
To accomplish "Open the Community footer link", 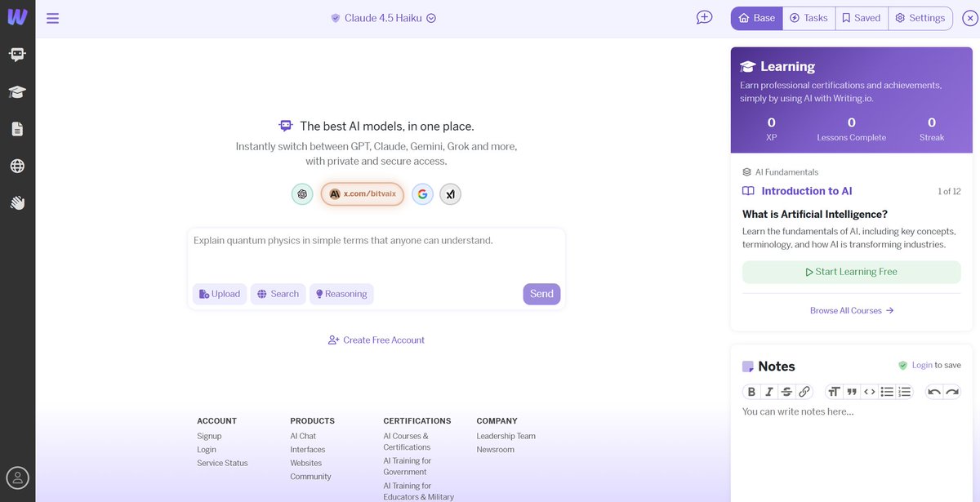I will [x=311, y=477].
